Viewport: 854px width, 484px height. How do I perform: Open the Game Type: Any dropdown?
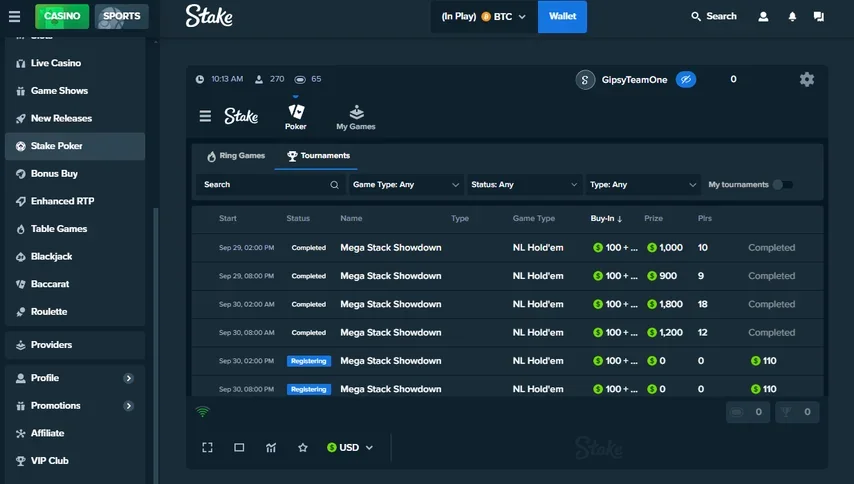[x=406, y=185]
